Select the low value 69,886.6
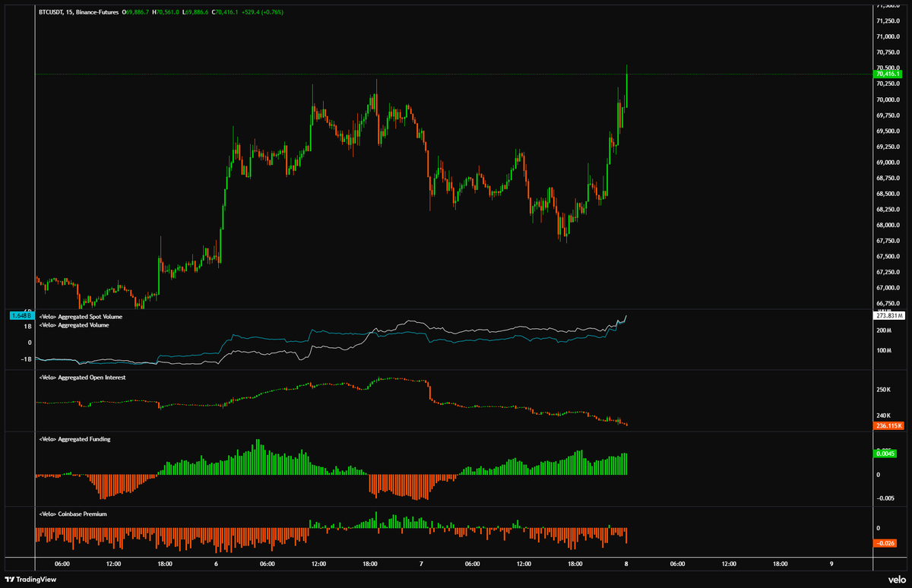This screenshot has width=912, height=588. [x=196, y=13]
